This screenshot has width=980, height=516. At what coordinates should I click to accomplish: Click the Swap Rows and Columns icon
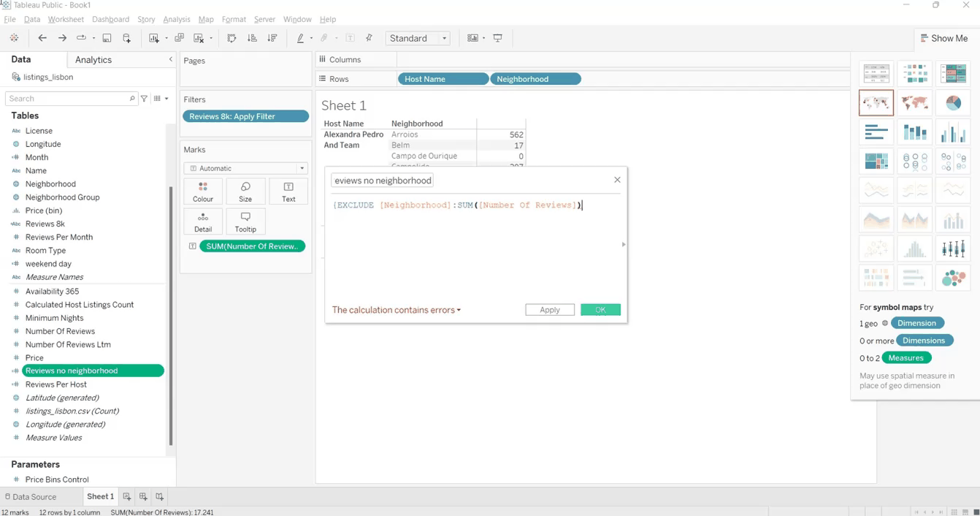point(231,38)
